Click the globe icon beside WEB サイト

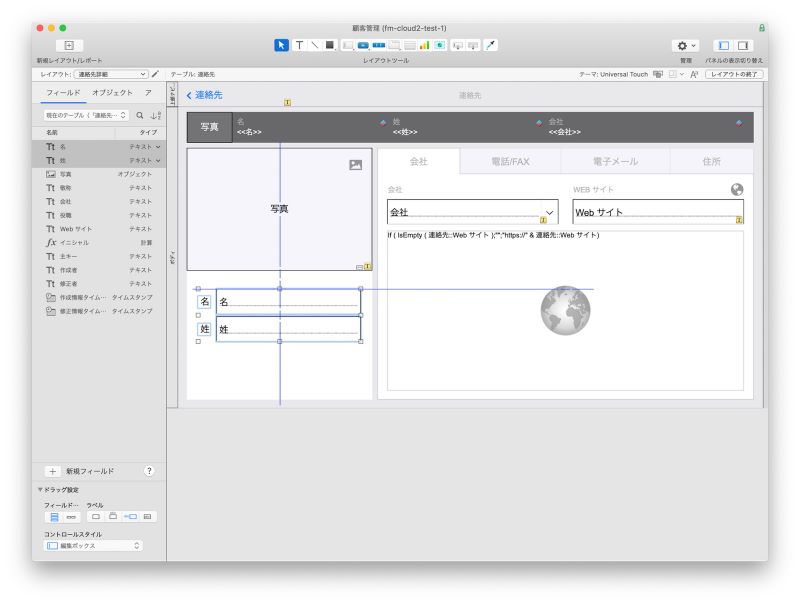(737, 189)
